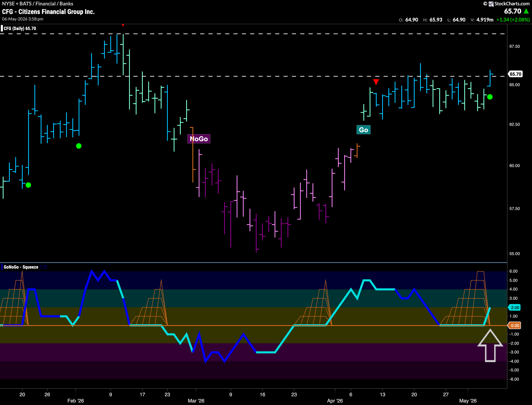532x405 pixels.
Task: Click the green dot marker near January 21
Action: click(x=28, y=185)
